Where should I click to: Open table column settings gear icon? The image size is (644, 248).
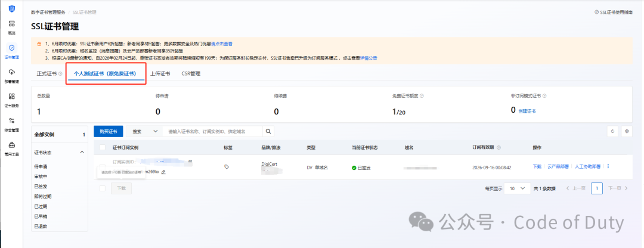point(627,131)
